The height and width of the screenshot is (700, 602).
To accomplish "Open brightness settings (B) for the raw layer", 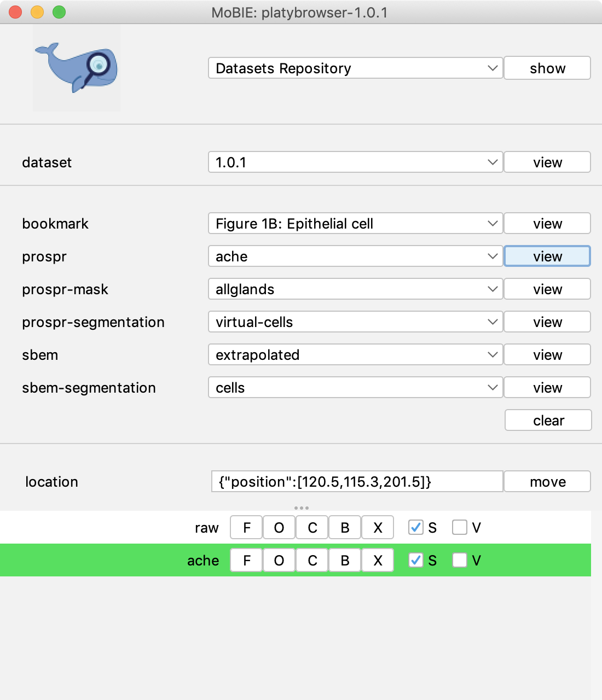I will pyautogui.click(x=345, y=527).
